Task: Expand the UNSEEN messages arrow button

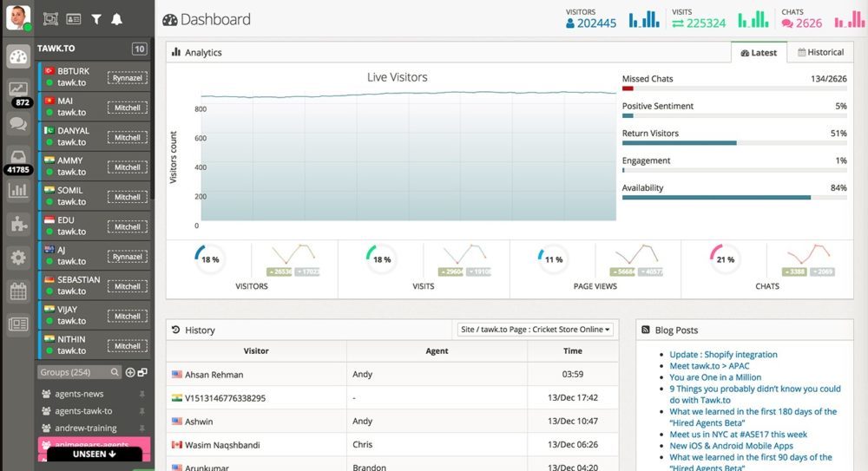Action: point(95,454)
